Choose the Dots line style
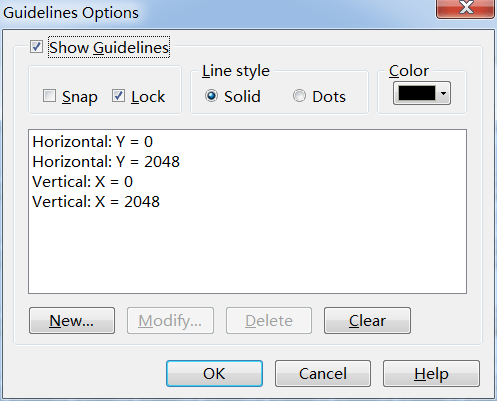 [x=299, y=96]
